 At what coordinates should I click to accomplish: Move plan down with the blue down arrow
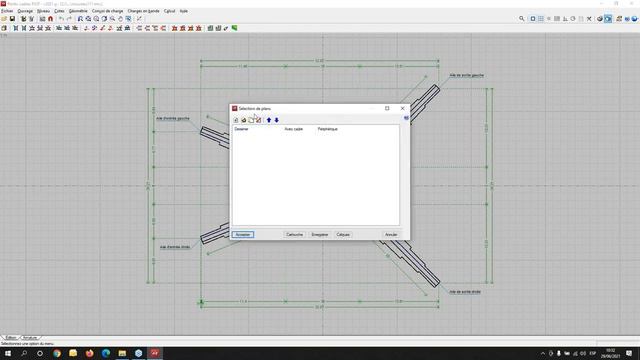point(277,120)
